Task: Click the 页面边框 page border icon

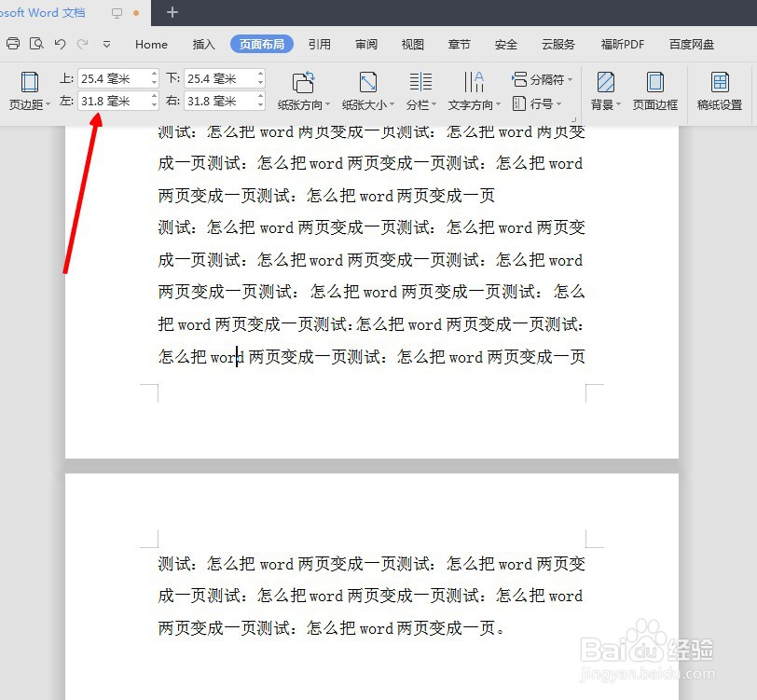Action: click(x=655, y=82)
